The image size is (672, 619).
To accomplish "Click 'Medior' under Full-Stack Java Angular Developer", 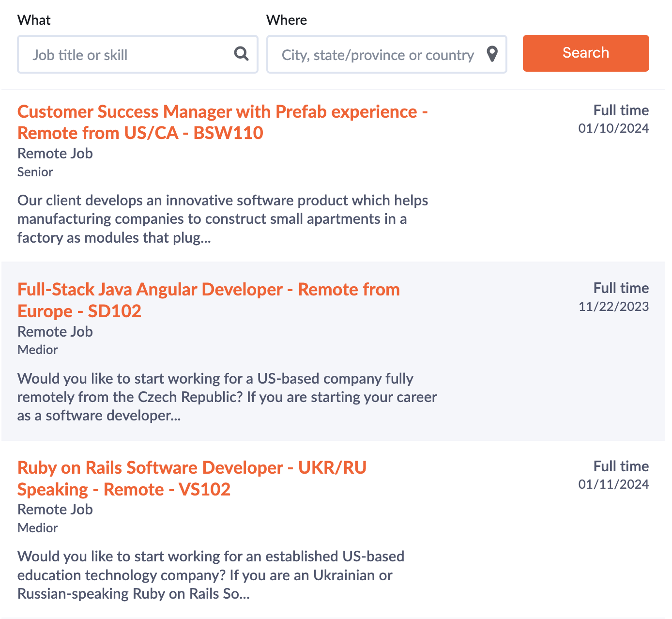I will [x=37, y=350].
